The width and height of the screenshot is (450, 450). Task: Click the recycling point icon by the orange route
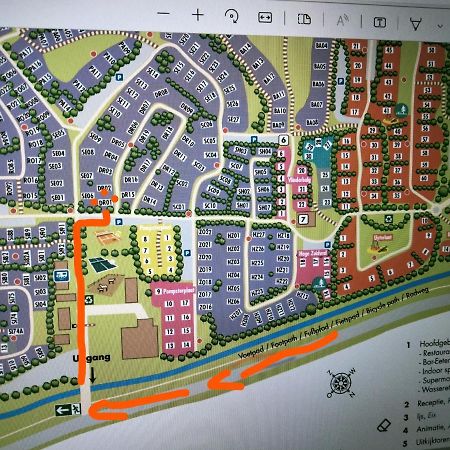(89, 300)
